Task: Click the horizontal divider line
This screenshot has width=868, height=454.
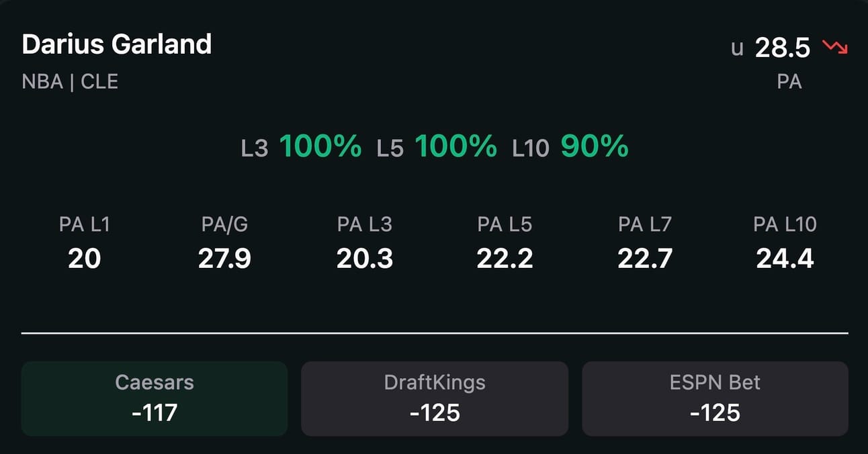Action: pyautogui.click(x=435, y=332)
